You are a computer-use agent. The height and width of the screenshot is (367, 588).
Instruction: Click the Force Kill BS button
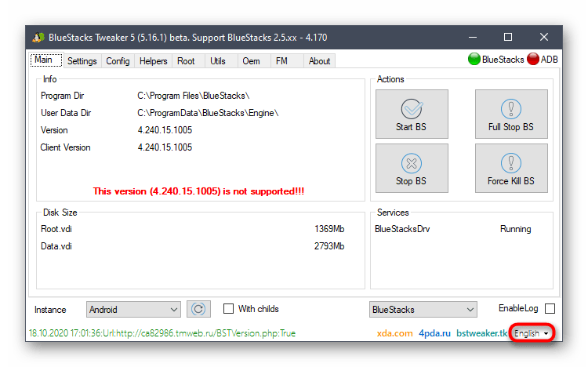[511, 168]
